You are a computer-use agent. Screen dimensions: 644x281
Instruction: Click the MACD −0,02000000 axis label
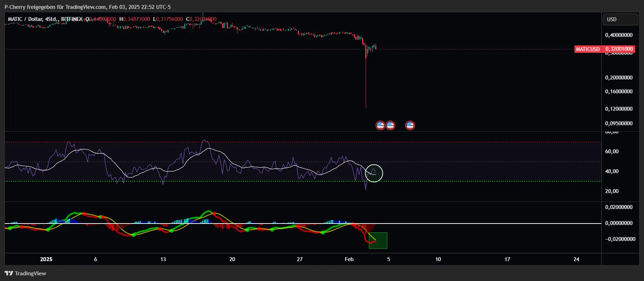[620, 239]
